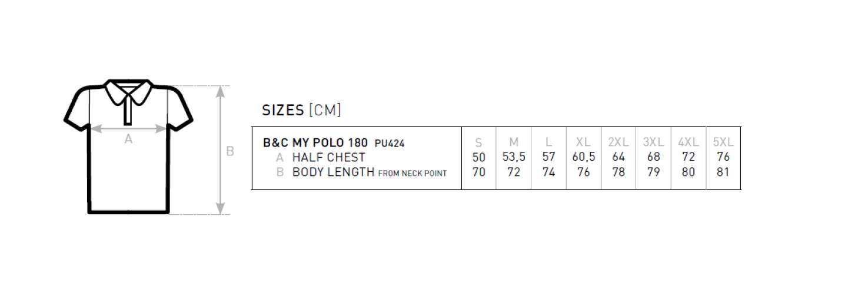
Task: Select the 5XL size column header
Action: [723, 142]
